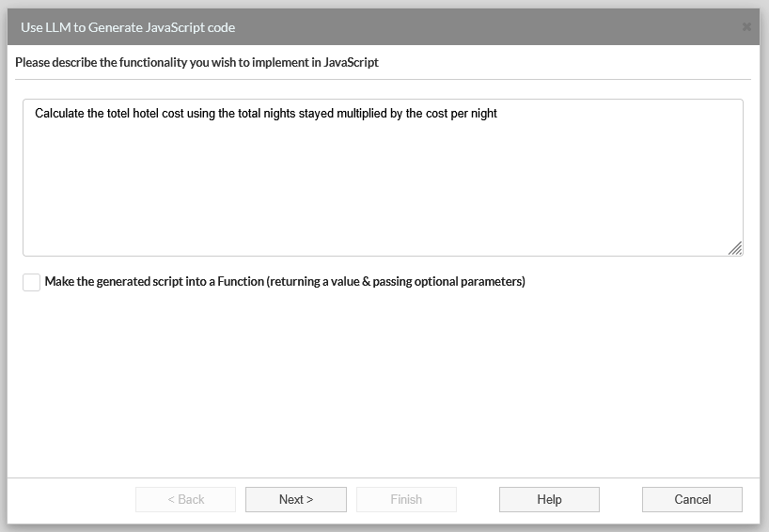Click inside the functionality description text area
The width and height of the screenshot is (769, 532).
(x=383, y=178)
